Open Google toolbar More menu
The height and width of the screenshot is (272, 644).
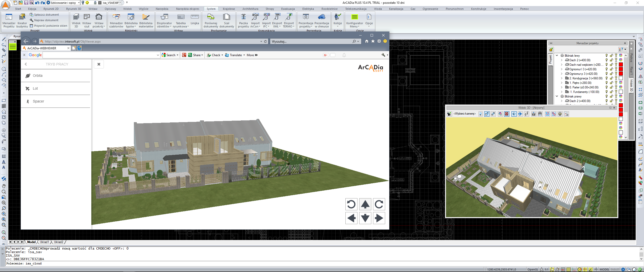pos(252,55)
